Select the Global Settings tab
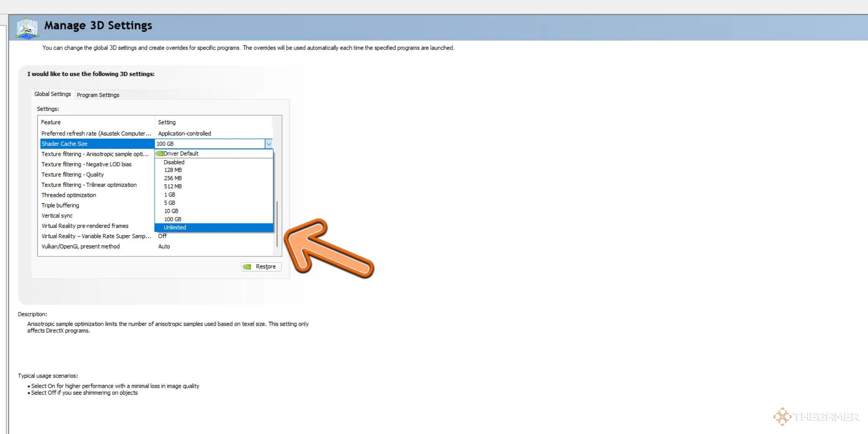This screenshot has height=434, width=868. [53, 94]
